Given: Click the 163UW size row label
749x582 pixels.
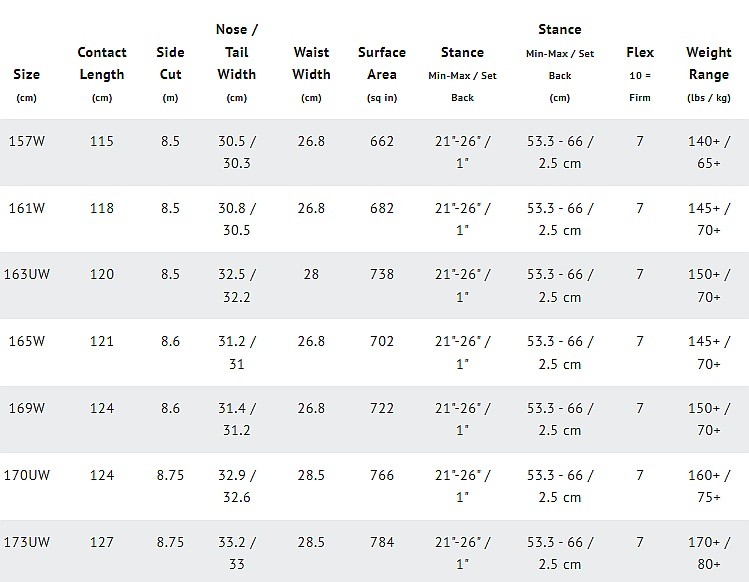Looking at the screenshot, I should (32, 275).
